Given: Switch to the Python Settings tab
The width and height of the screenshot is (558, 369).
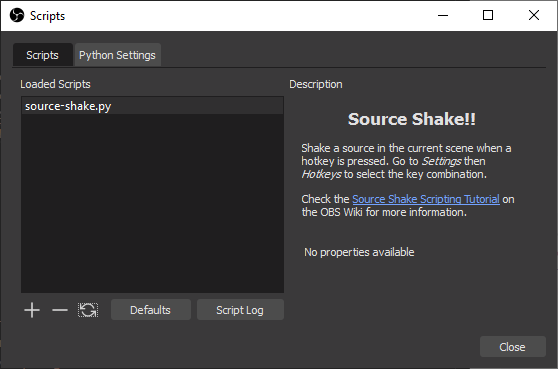Looking at the screenshot, I should [x=117, y=55].
